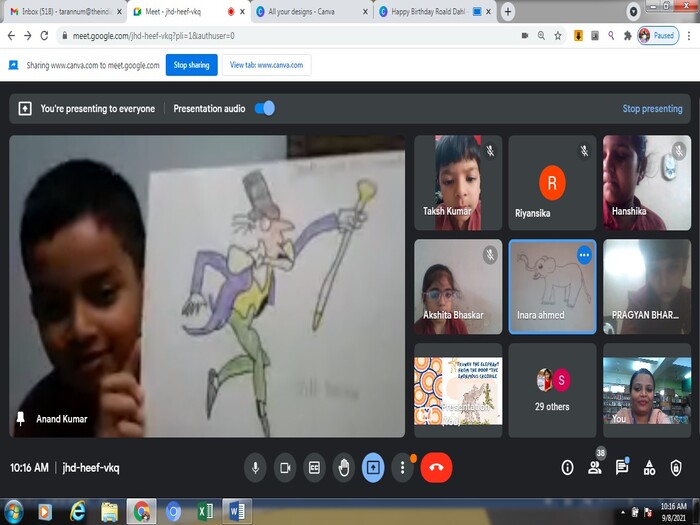The image size is (700, 525).
Task: Open Internet Explorer from taskbar
Action: 77,512
